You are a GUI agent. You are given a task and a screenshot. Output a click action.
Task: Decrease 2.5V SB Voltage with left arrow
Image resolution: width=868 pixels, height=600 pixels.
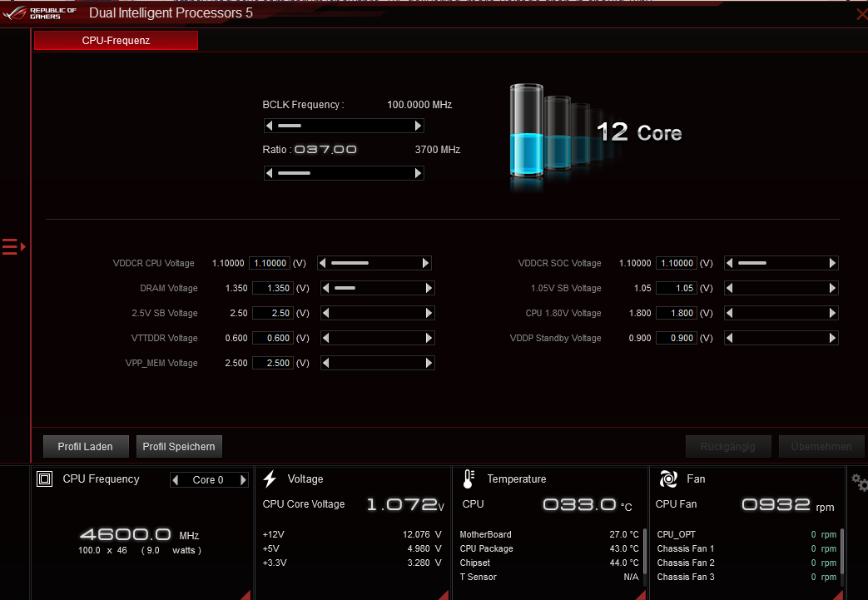click(x=325, y=313)
